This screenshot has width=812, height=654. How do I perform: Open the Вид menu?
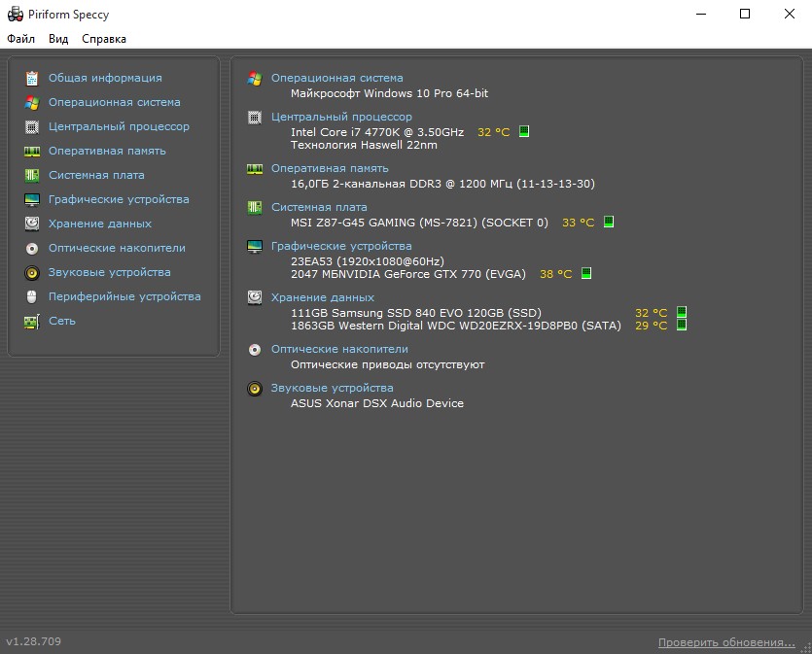[58, 39]
